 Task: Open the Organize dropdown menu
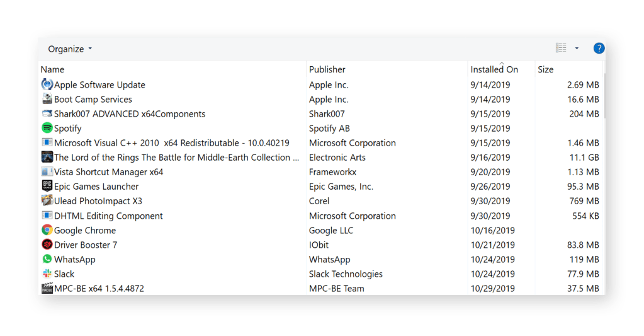[70, 49]
